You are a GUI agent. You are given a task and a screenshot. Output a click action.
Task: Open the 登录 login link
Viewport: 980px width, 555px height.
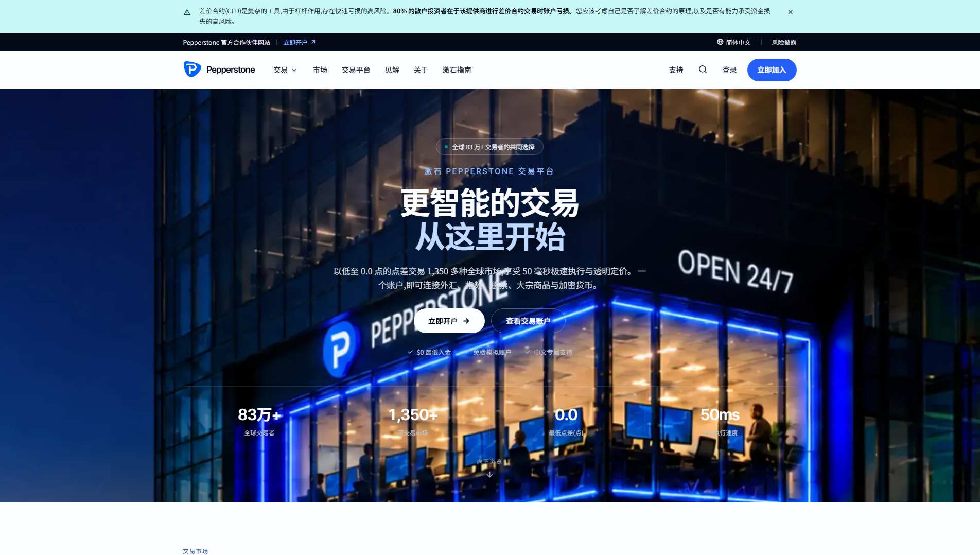(729, 70)
